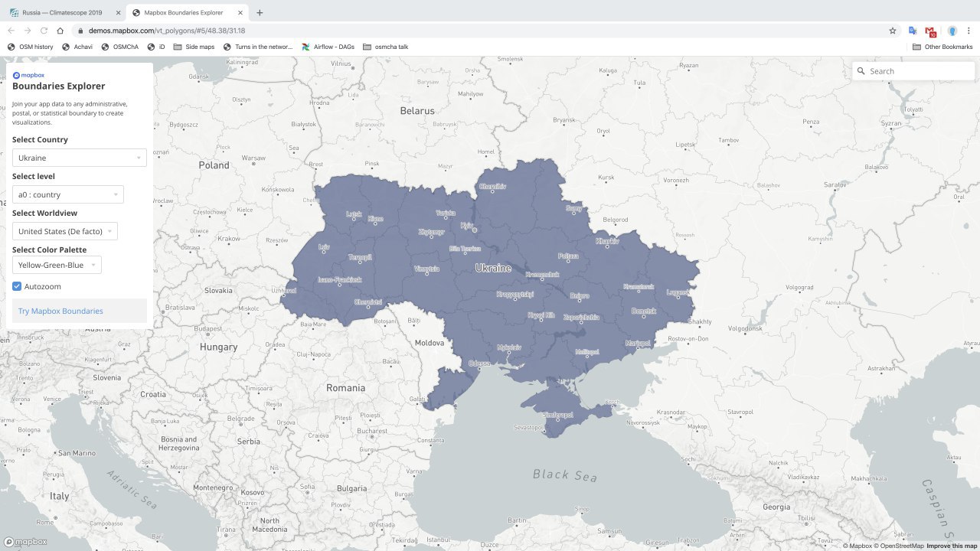Click the Moldova label on the map
980x551 pixels.
coord(429,343)
